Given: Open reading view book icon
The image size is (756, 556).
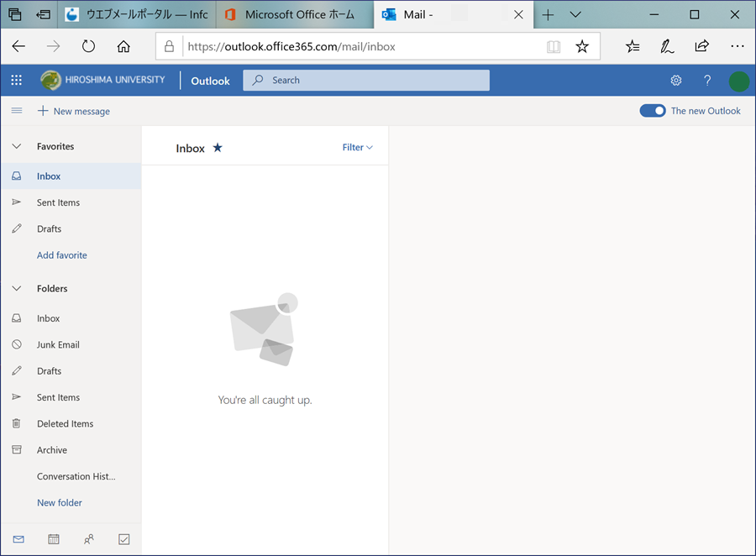Looking at the screenshot, I should coord(554,46).
